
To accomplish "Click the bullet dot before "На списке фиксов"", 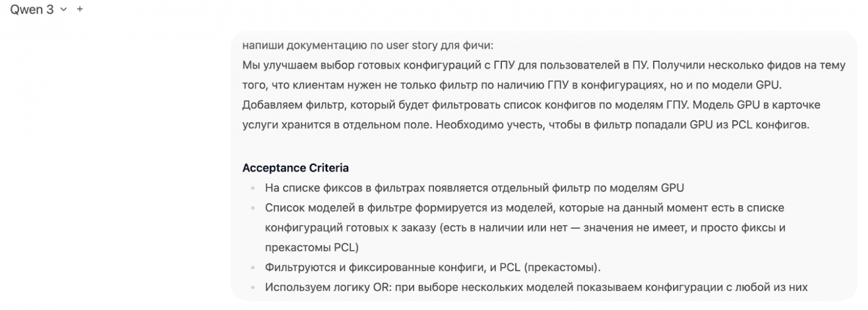I will pos(253,188).
